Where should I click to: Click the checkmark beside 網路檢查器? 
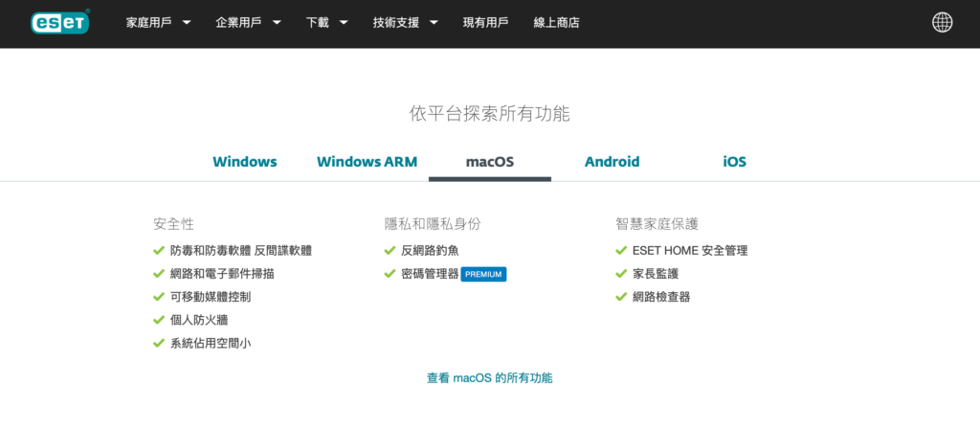click(x=621, y=297)
